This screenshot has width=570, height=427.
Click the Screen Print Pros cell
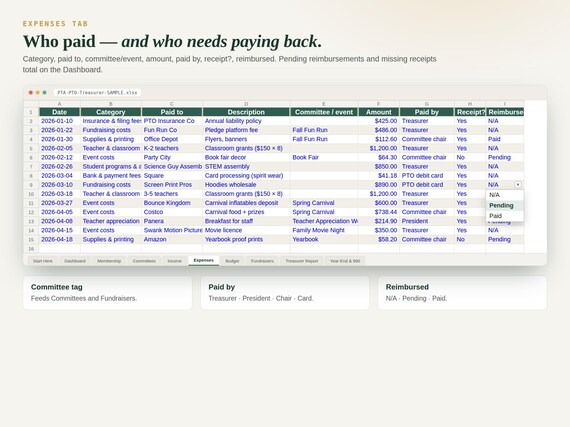172,185
